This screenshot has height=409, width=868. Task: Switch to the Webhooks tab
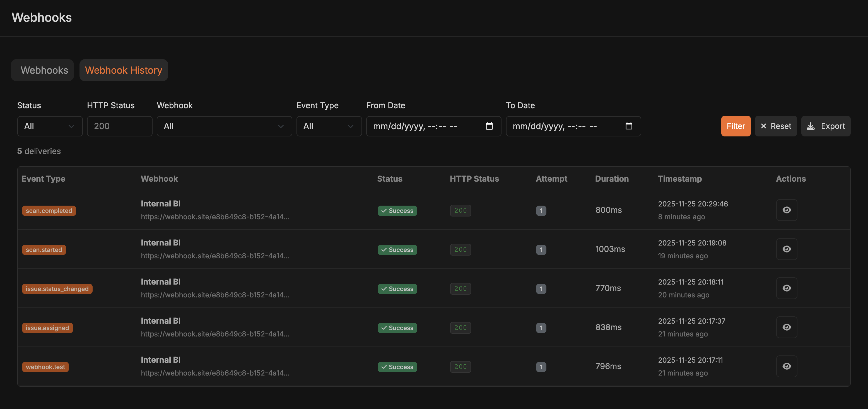pyautogui.click(x=42, y=70)
